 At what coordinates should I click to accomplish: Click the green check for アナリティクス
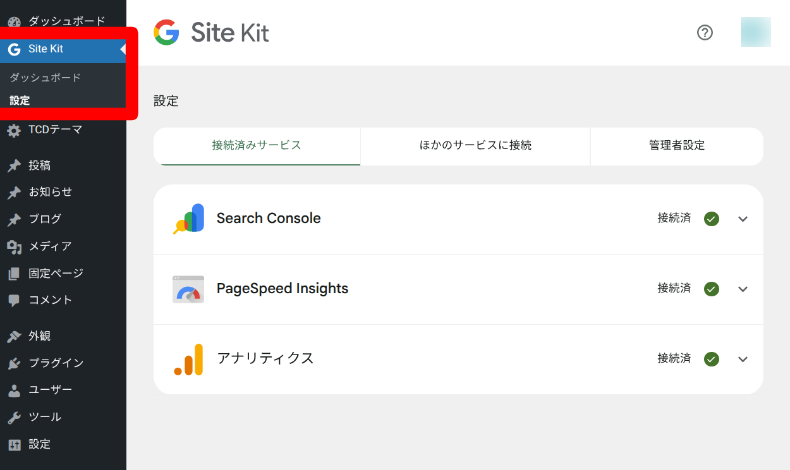tap(711, 359)
